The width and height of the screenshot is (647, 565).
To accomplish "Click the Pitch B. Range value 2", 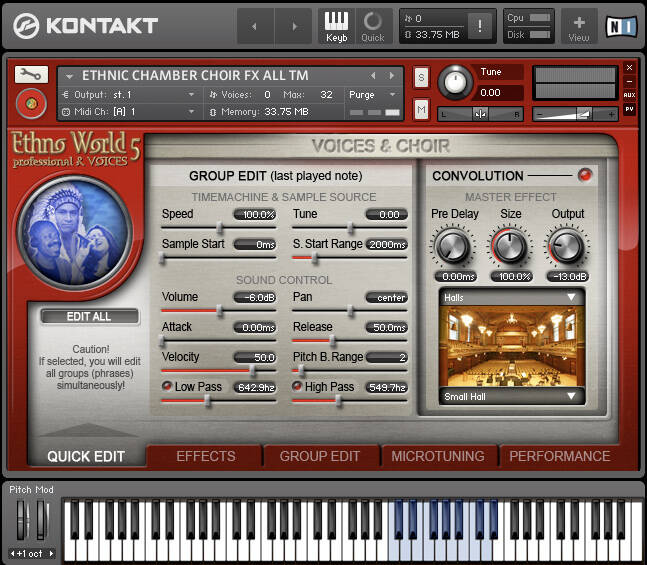I will coord(387,357).
